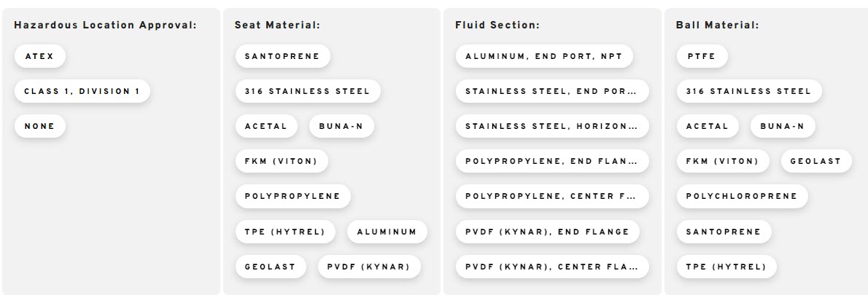Select Aluminum seat material chip
This screenshot has height=295, width=868.
point(387,232)
